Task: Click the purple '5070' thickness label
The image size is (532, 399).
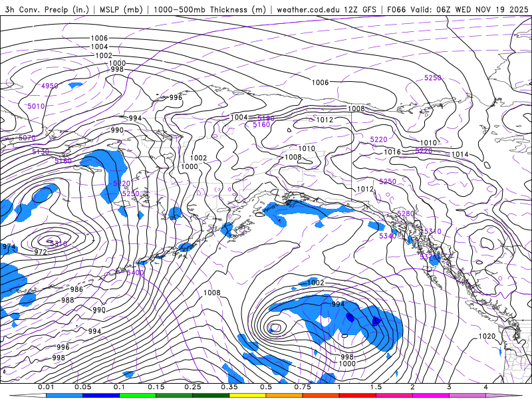Action: 27,138
